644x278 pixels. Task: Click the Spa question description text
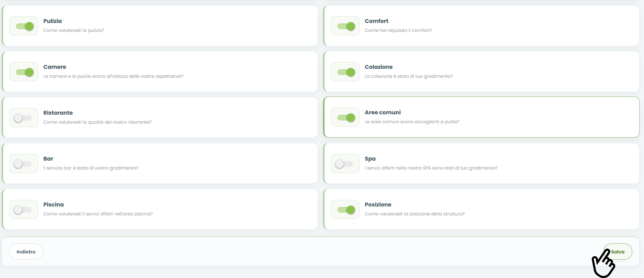pos(431,168)
